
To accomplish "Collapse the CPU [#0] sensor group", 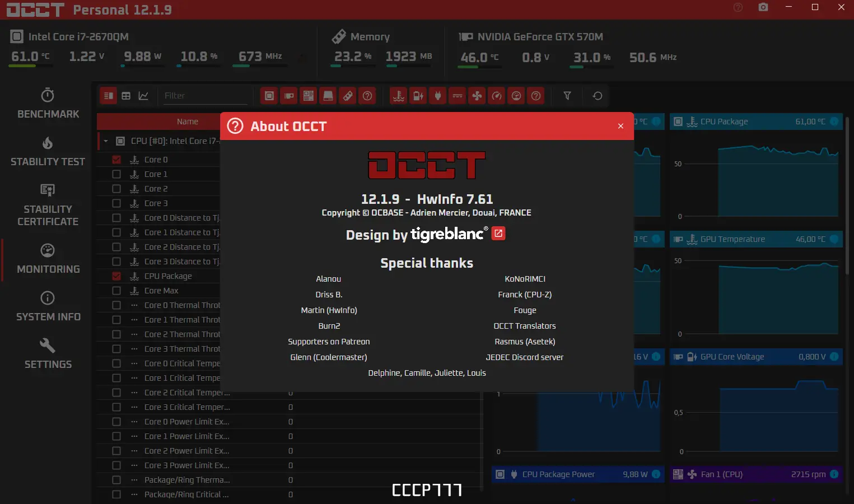I will point(106,141).
